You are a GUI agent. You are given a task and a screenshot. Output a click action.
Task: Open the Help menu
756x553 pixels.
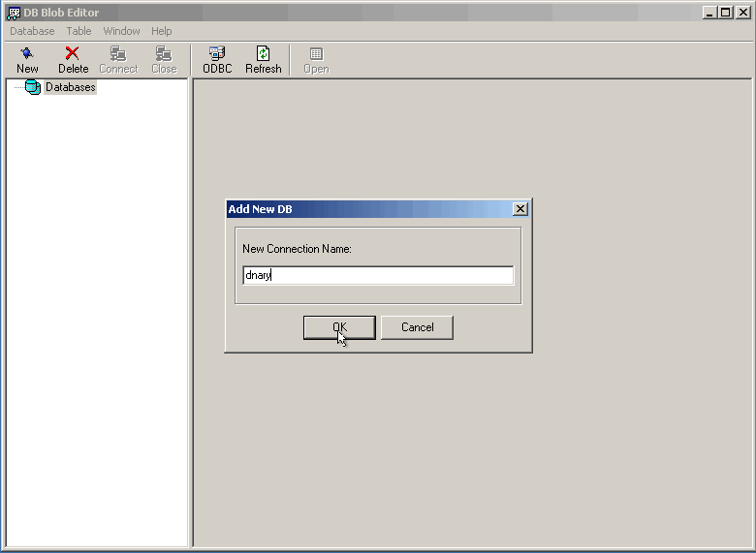click(x=162, y=31)
